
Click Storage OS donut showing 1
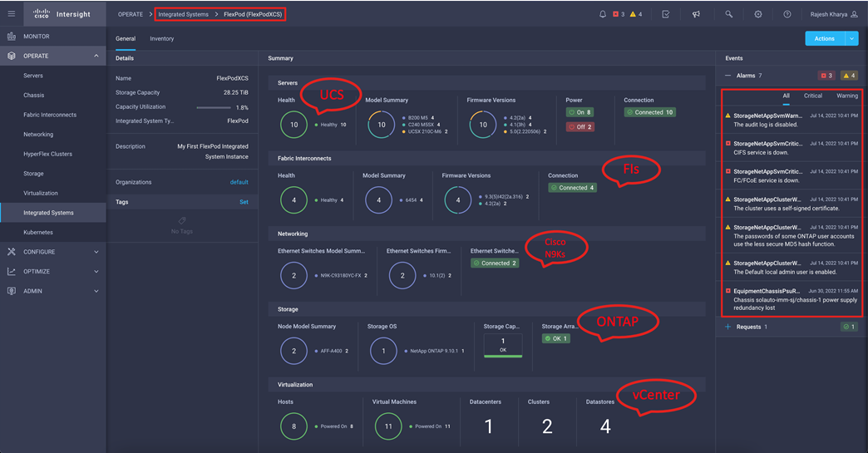pyautogui.click(x=383, y=352)
